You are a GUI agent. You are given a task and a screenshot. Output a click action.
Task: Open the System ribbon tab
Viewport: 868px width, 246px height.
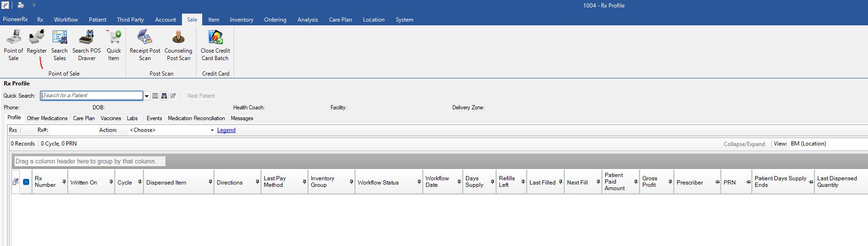coord(404,19)
